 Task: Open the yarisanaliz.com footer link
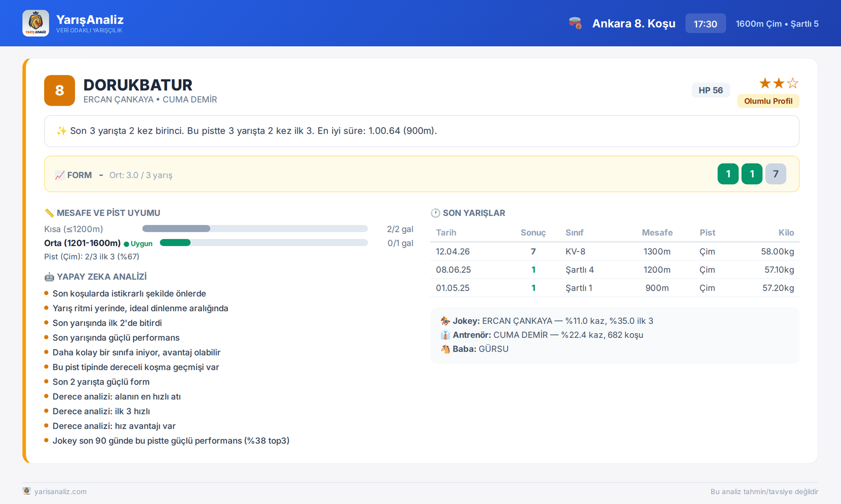[x=60, y=491]
